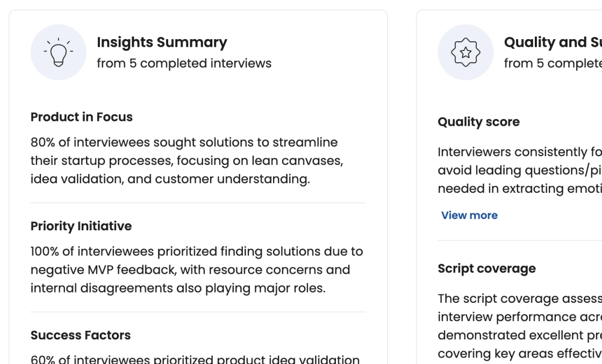Click the Script coverage heading
The height and width of the screenshot is (364, 602).
click(486, 269)
